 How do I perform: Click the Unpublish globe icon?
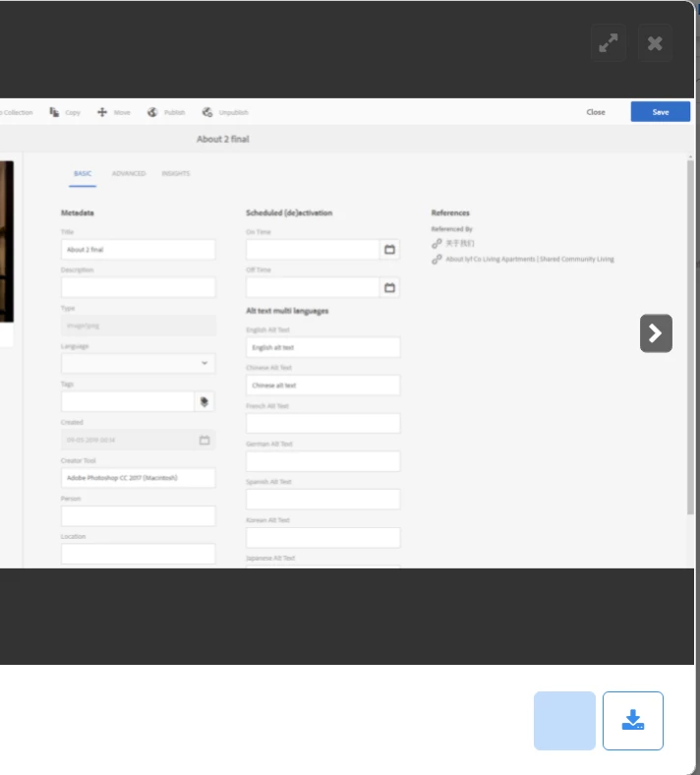(207, 112)
